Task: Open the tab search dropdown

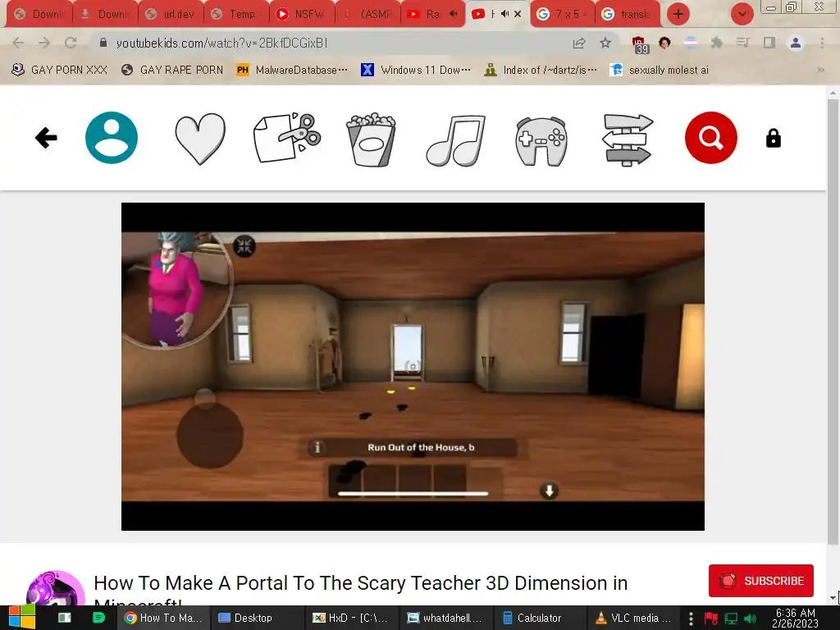Action: click(742, 14)
